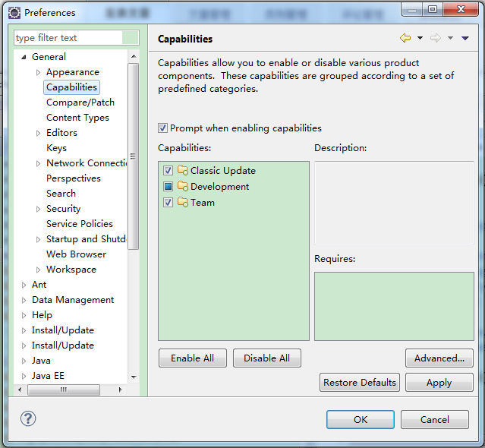
Task: Uncheck the Classic Update capability checkbox
Action: click(x=168, y=171)
